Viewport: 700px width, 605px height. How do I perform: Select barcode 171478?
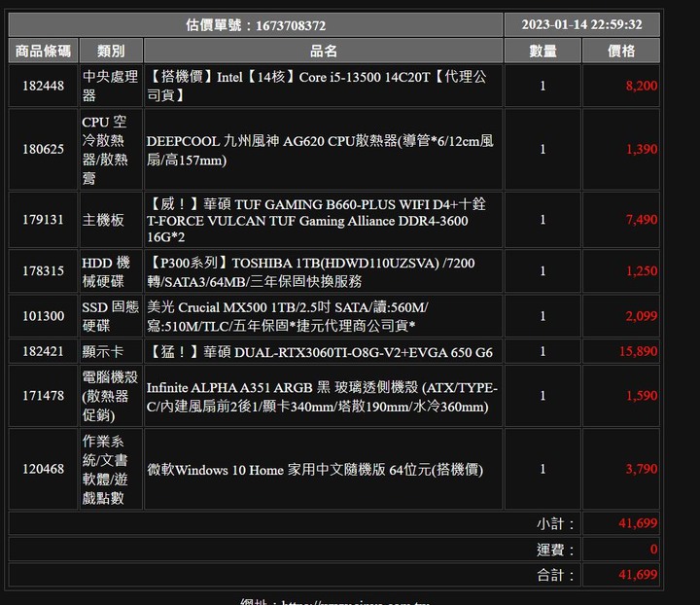tap(44, 396)
